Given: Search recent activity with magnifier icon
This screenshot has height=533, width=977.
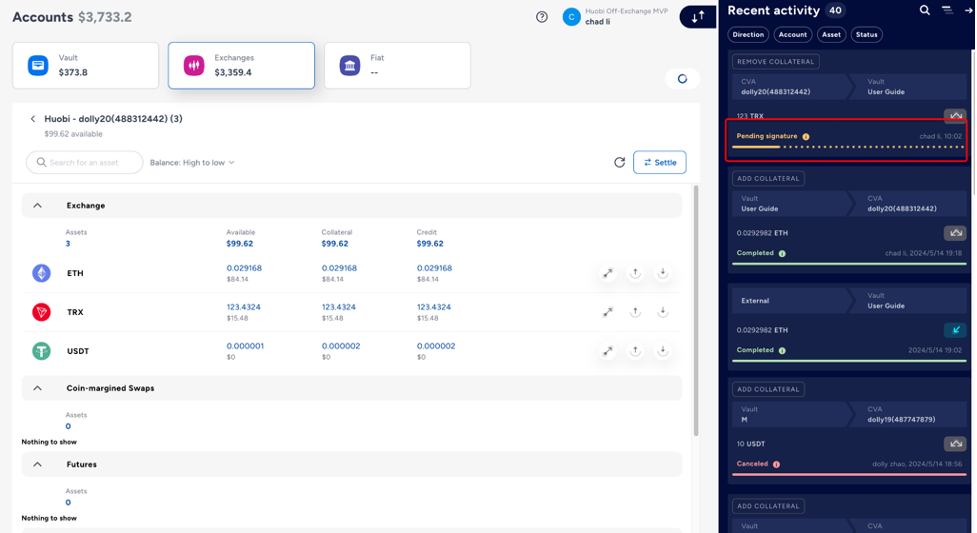Looking at the screenshot, I should [925, 10].
